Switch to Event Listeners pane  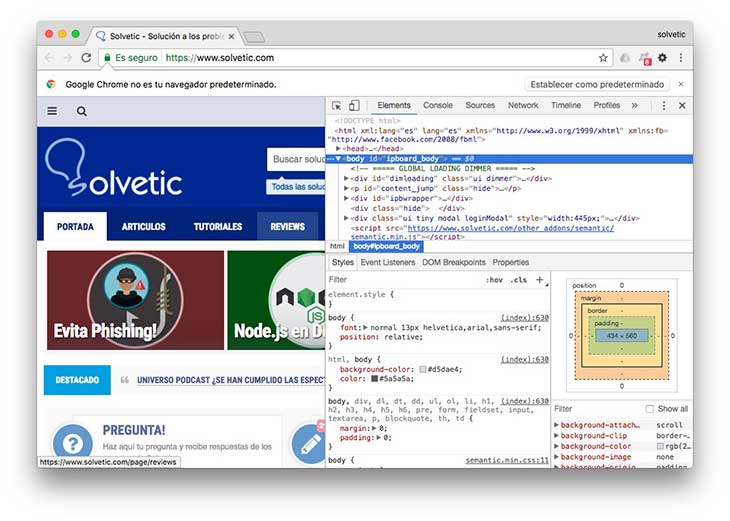388,262
